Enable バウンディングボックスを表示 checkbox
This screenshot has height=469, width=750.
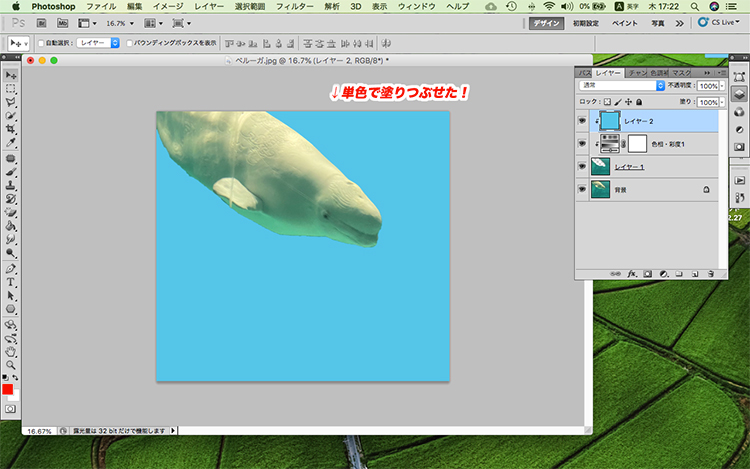[131, 44]
